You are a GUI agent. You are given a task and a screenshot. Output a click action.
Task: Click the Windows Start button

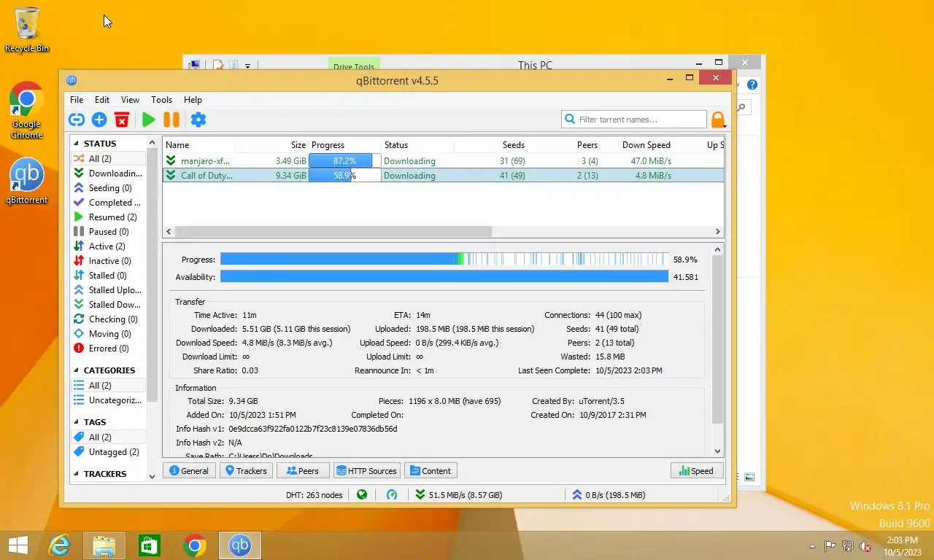click(18, 545)
